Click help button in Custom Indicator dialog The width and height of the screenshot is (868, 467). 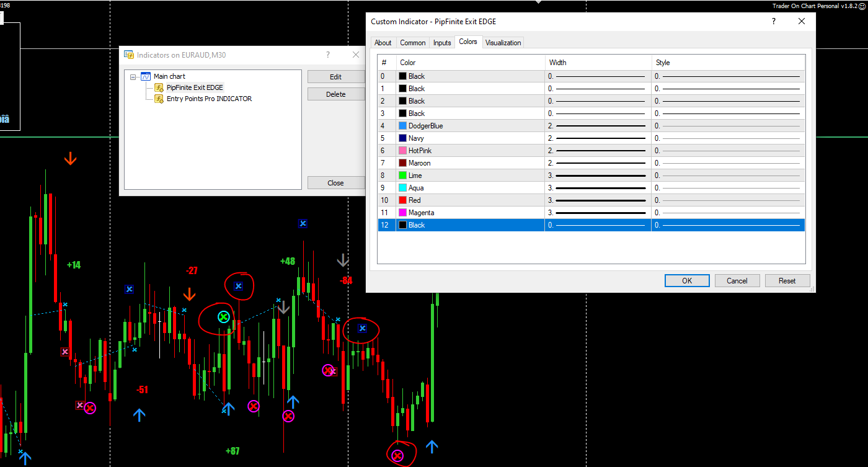[x=773, y=21]
